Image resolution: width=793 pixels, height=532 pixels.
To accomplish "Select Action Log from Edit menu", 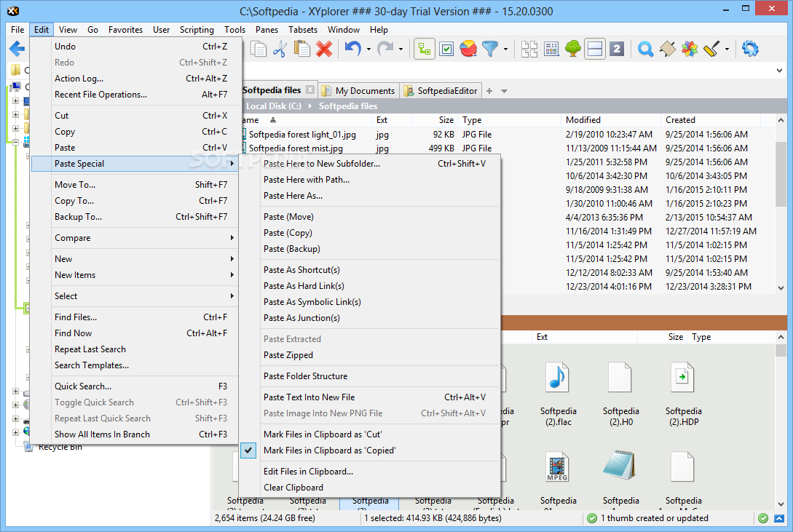I will (135, 79).
